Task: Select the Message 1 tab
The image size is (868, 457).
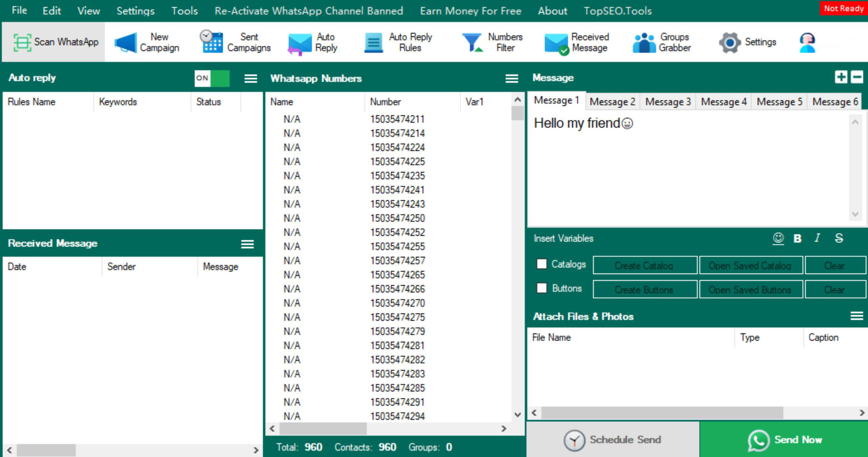Action: pyautogui.click(x=557, y=101)
